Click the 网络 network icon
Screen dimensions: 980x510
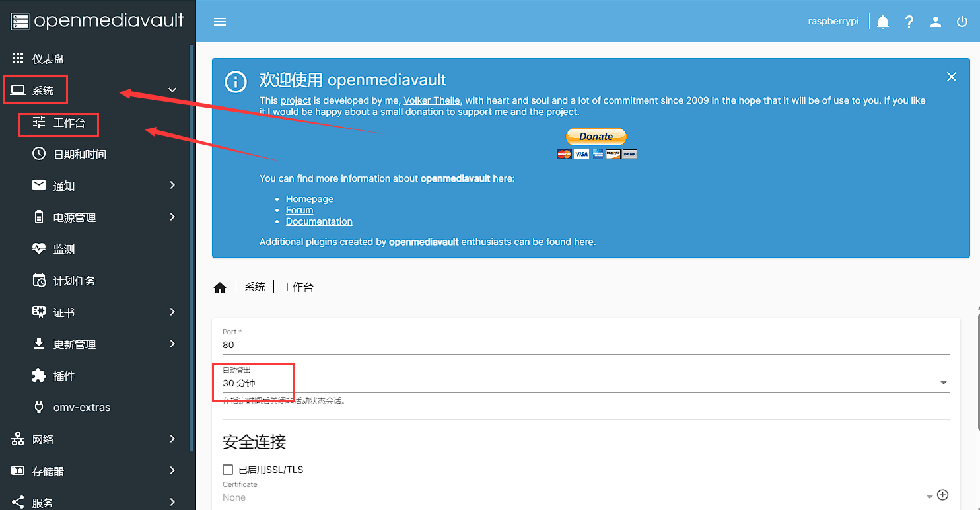(18, 439)
